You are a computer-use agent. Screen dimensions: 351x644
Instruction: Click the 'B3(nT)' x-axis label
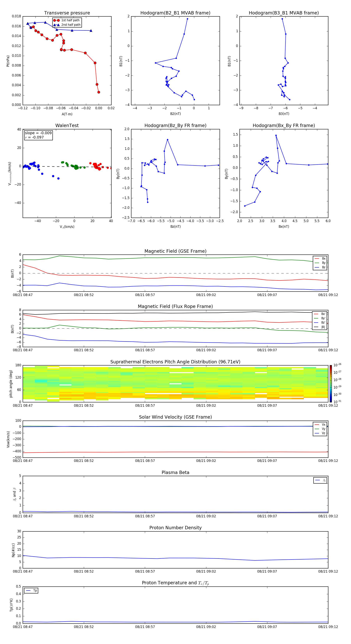pyautogui.click(x=284, y=114)
